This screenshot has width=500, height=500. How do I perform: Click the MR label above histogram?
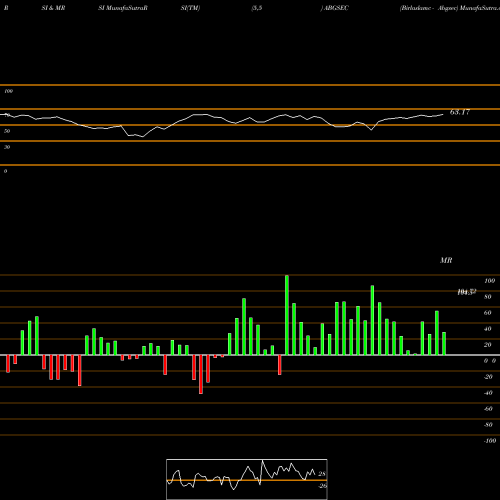446,260
